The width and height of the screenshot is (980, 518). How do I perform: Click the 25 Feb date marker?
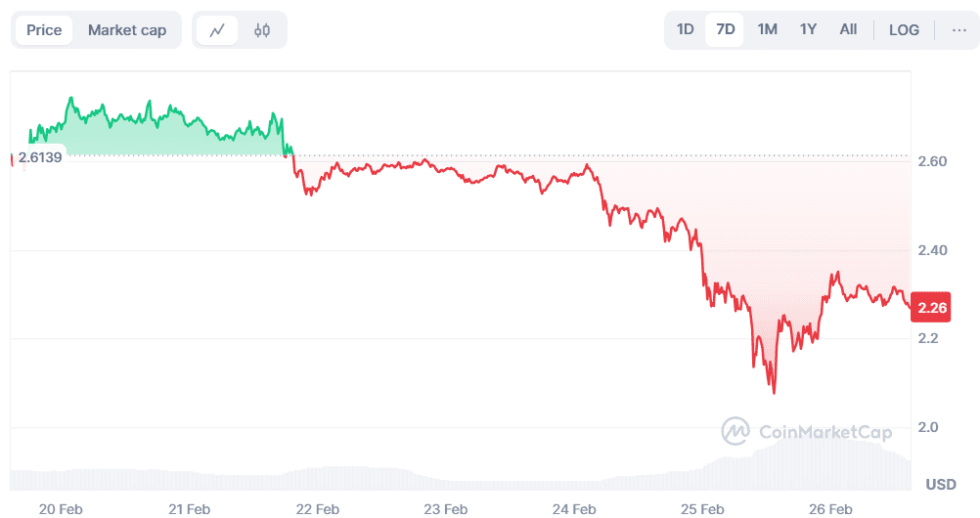pos(702,508)
